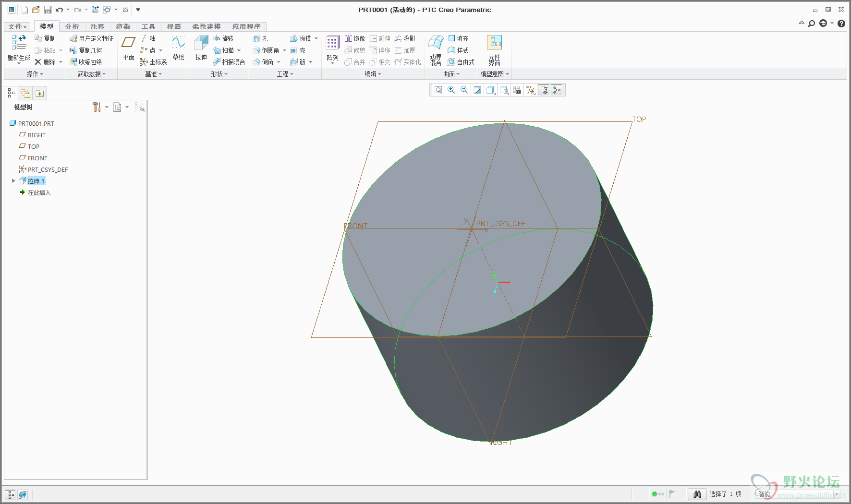Open the command search magnifier icon
The image size is (851, 504).
click(x=812, y=23)
